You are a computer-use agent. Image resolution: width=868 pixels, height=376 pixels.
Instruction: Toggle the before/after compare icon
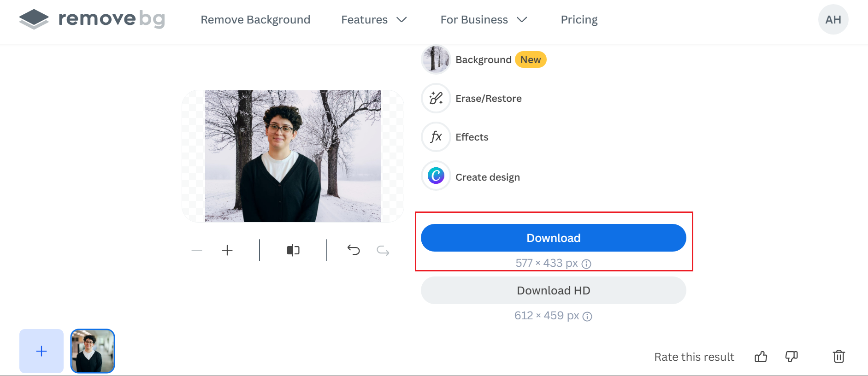click(293, 250)
